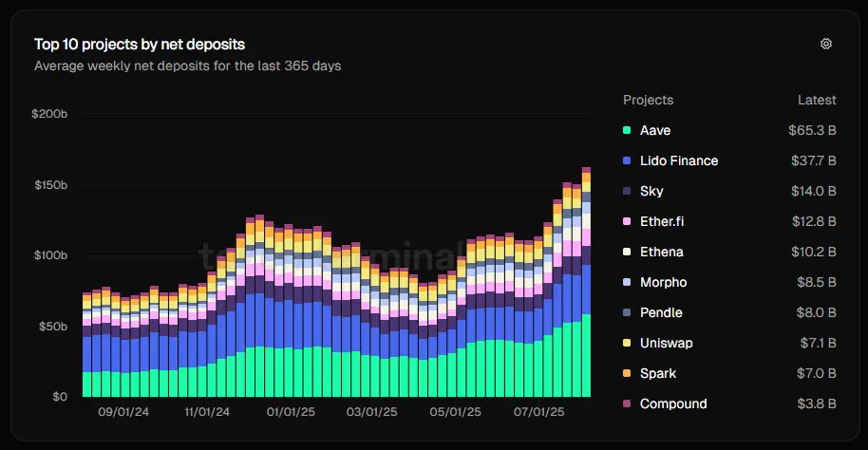Select the Aave project label
This screenshot has height=450, width=868.
655,130
